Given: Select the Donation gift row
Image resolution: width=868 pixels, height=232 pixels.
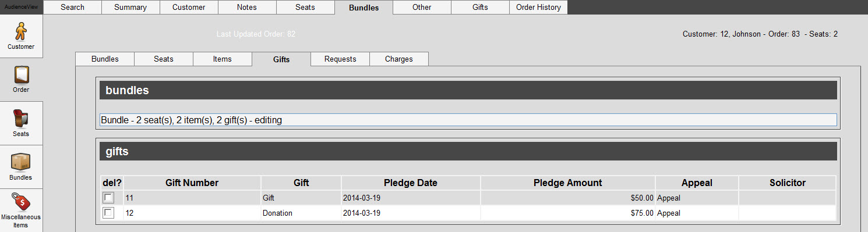Looking at the screenshot, I should (468, 213).
